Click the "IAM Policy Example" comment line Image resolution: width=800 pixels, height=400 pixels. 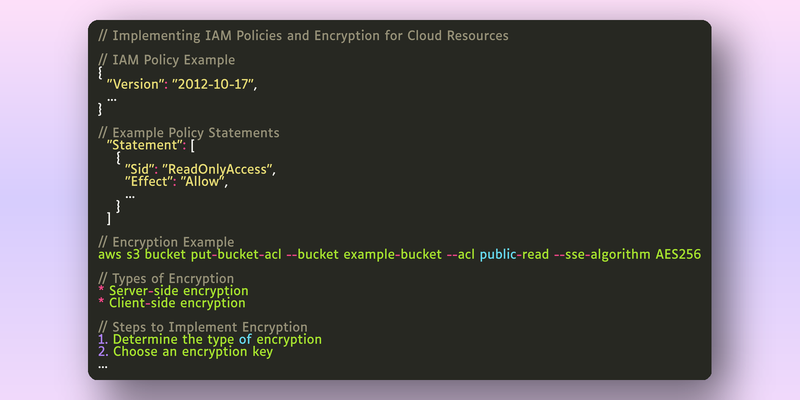[166, 60]
